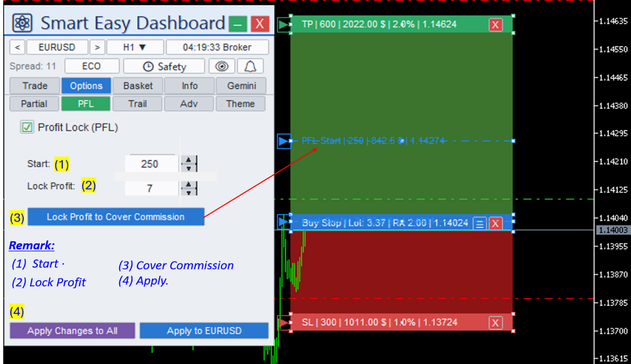Cancel the Buy Stop order with X
Viewport: 631px width, 364px height.
(x=495, y=223)
